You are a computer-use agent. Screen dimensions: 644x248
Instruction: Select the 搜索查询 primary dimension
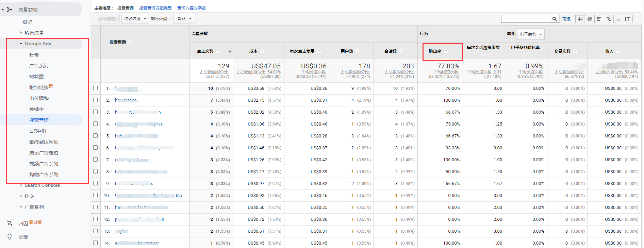126,8
